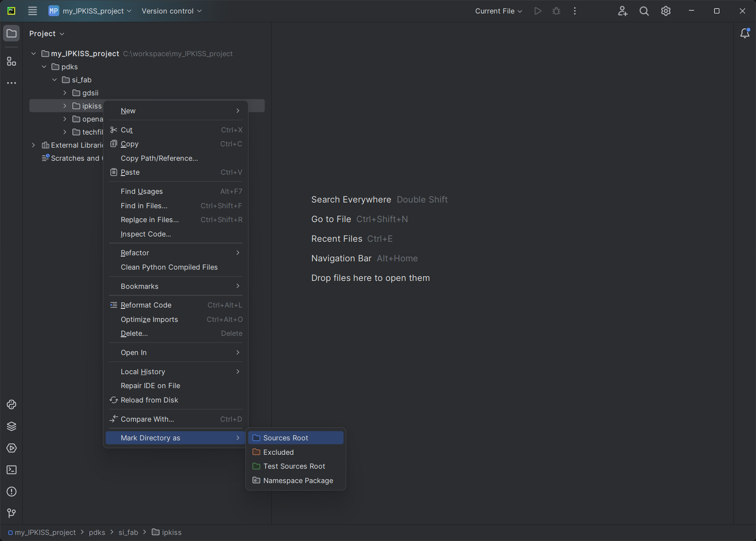The image size is (756, 541).
Task: Collapse the pdks folder tree node
Action: tap(44, 67)
